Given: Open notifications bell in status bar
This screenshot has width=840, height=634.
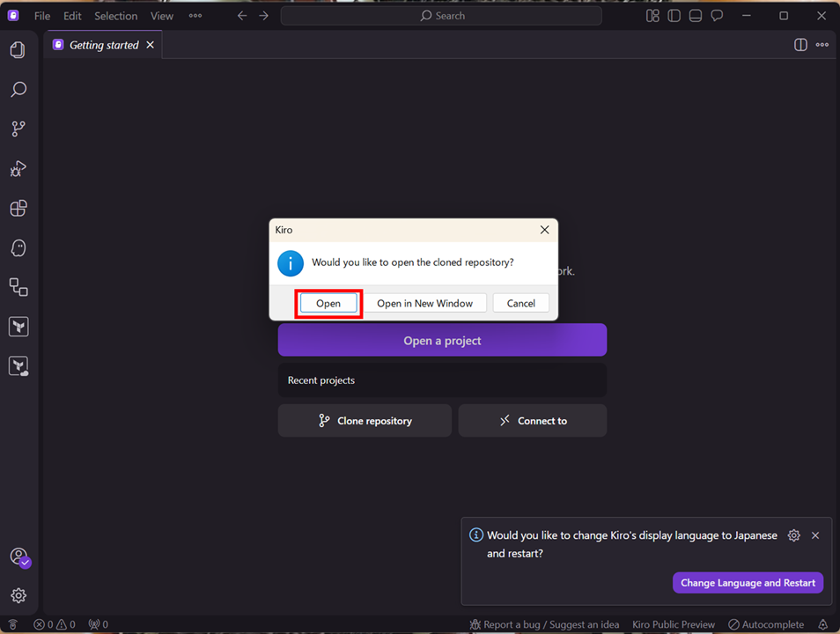Looking at the screenshot, I should 823,624.
